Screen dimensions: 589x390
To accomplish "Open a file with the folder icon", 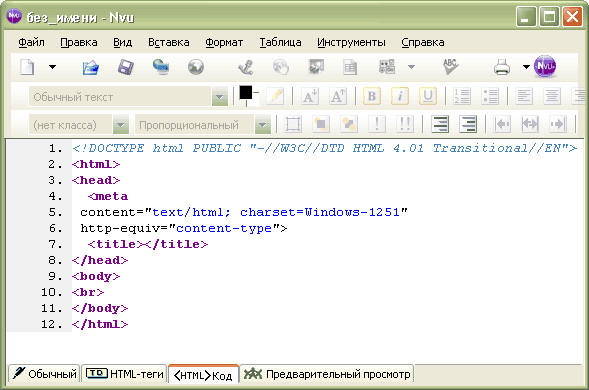I will point(91,67).
